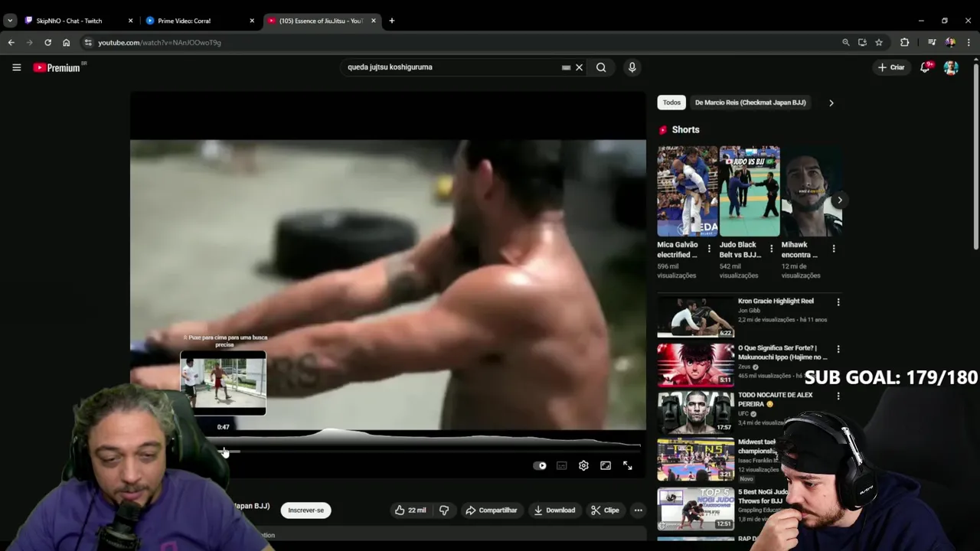980x551 pixels.
Task: Seek the video progress bar
Action: pos(387,452)
